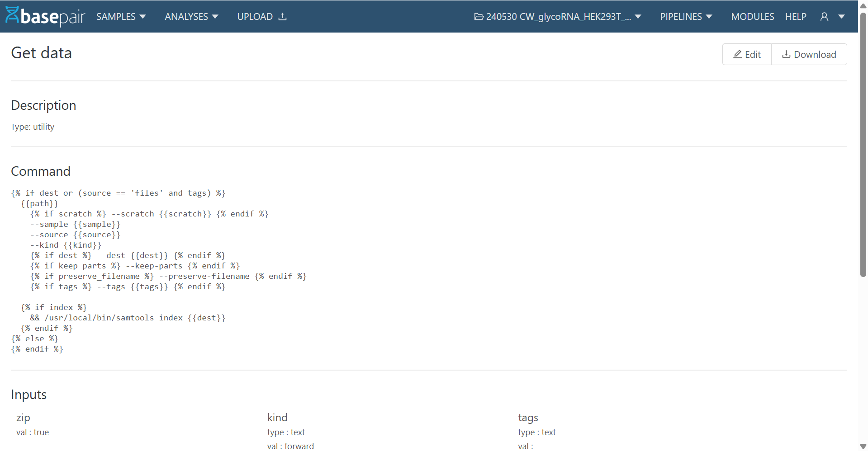Click the scrollbar down arrow

click(x=863, y=446)
